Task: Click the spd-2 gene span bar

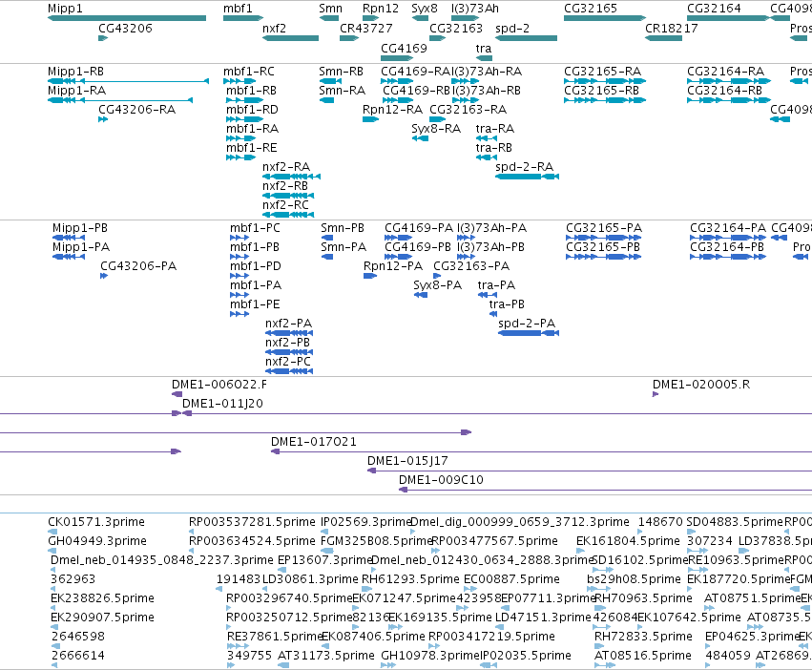Action: click(526, 38)
